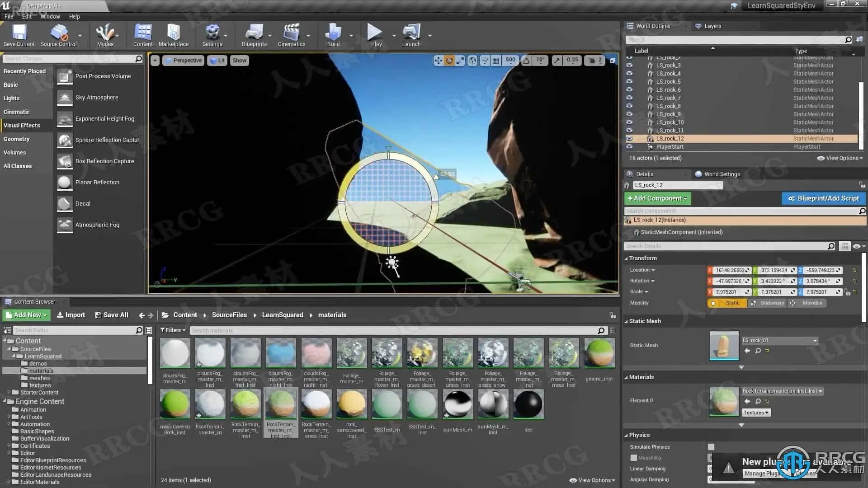Viewport: 868px width, 488px height.
Task: Click the Blueprint/Add Script button
Action: pyautogui.click(x=823, y=198)
